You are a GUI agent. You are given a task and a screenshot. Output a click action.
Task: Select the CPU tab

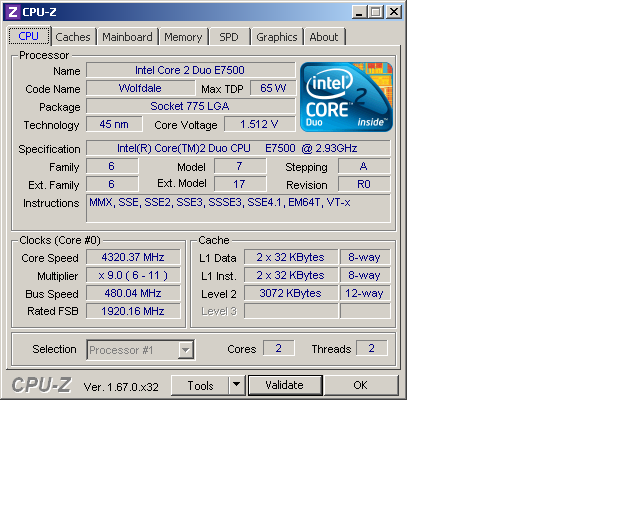pyautogui.click(x=29, y=36)
